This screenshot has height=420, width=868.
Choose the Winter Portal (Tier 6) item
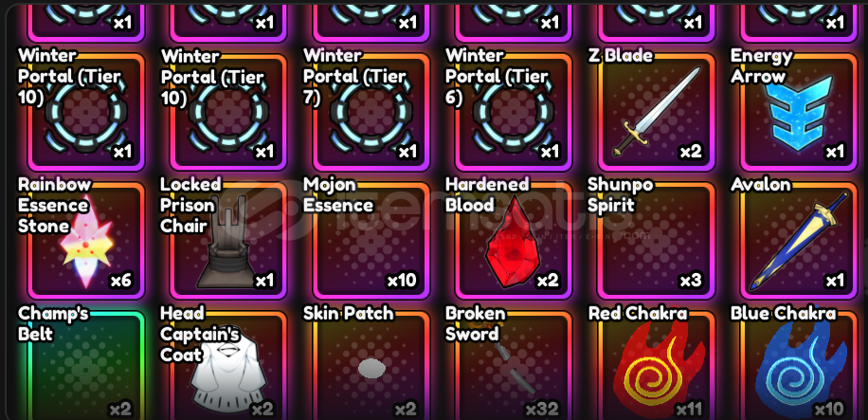coord(514,113)
